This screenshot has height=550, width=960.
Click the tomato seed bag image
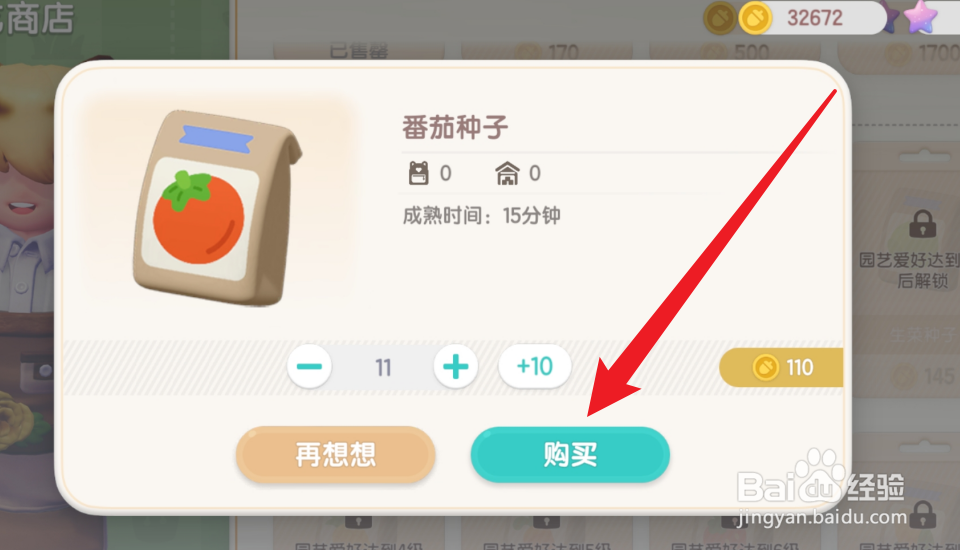216,207
